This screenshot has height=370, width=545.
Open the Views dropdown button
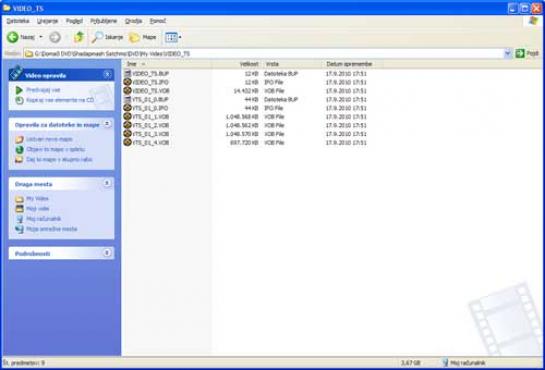pyautogui.click(x=173, y=37)
